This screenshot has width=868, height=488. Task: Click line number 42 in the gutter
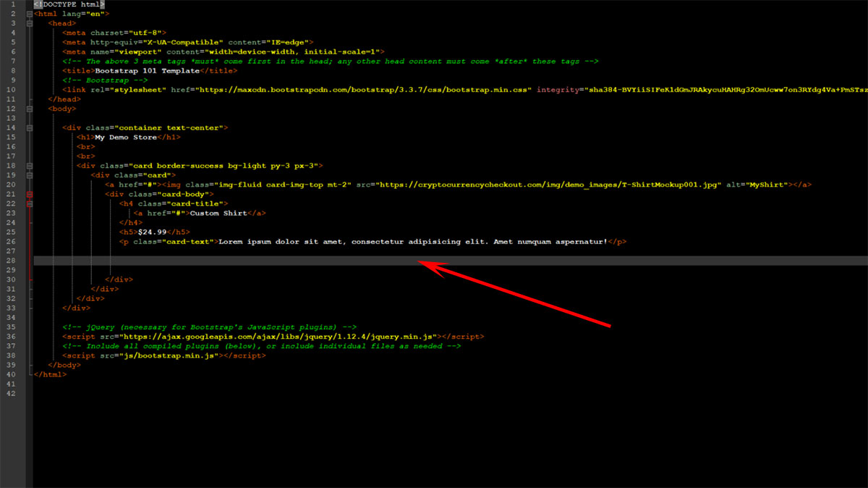(11, 393)
